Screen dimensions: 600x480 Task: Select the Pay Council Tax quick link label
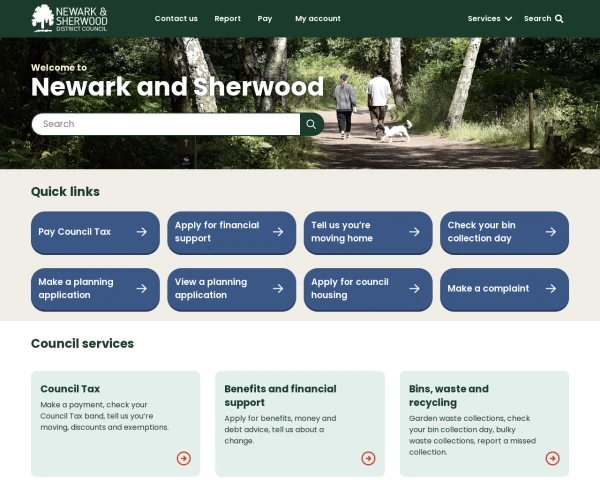click(x=75, y=232)
